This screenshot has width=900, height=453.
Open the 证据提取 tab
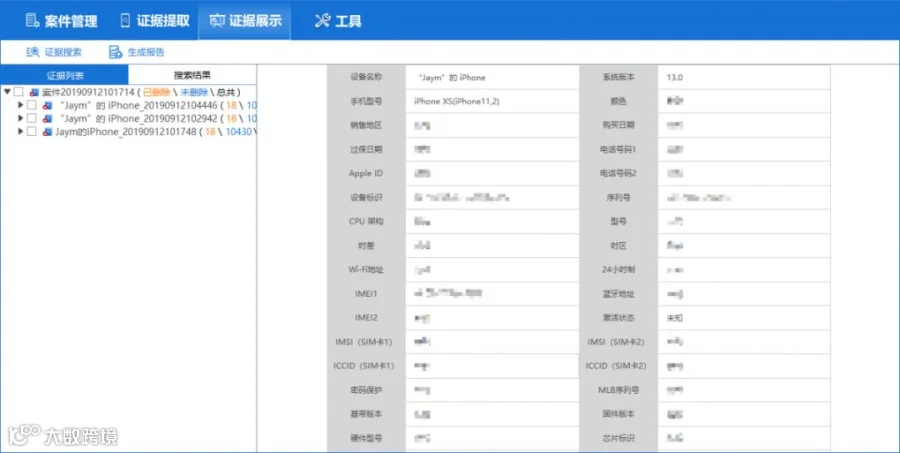pos(154,21)
